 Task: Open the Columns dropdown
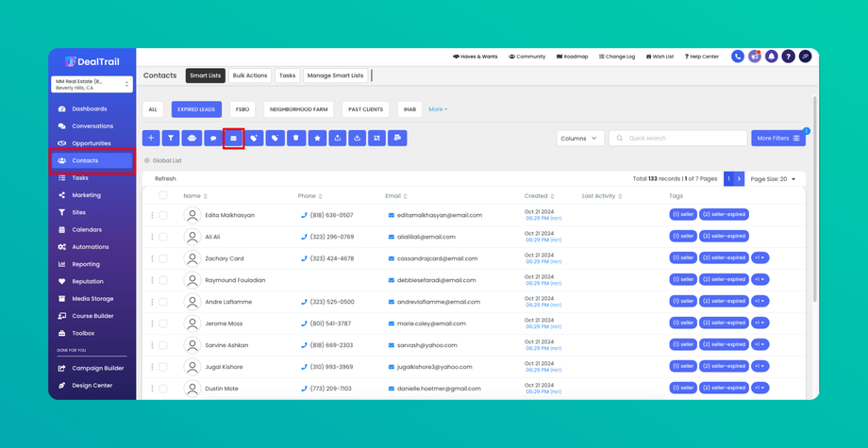click(x=580, y=139)
